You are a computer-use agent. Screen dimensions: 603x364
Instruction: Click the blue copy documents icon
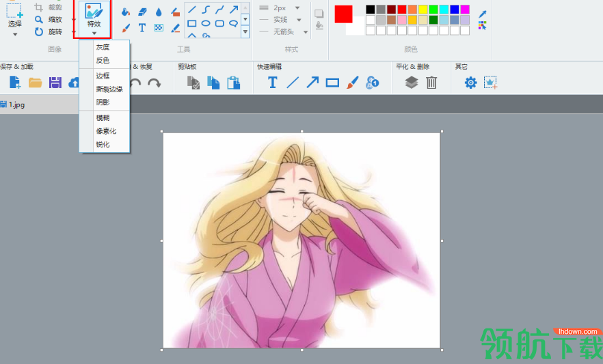click(213, 83)
